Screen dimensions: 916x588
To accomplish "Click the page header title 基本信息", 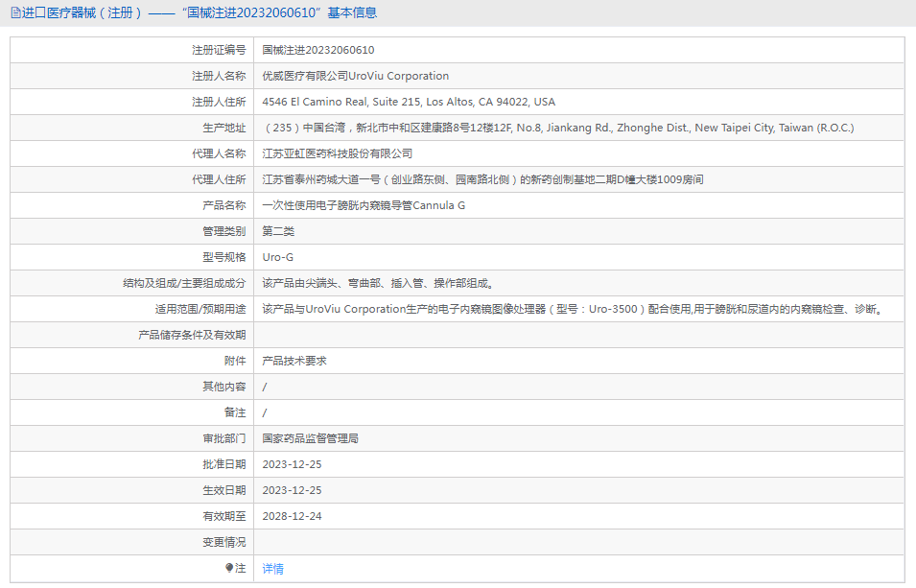I will tap(352, 12).
